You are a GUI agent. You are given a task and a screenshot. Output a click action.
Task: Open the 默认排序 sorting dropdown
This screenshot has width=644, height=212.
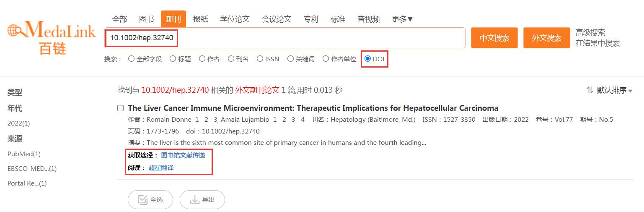pos(614,90)
